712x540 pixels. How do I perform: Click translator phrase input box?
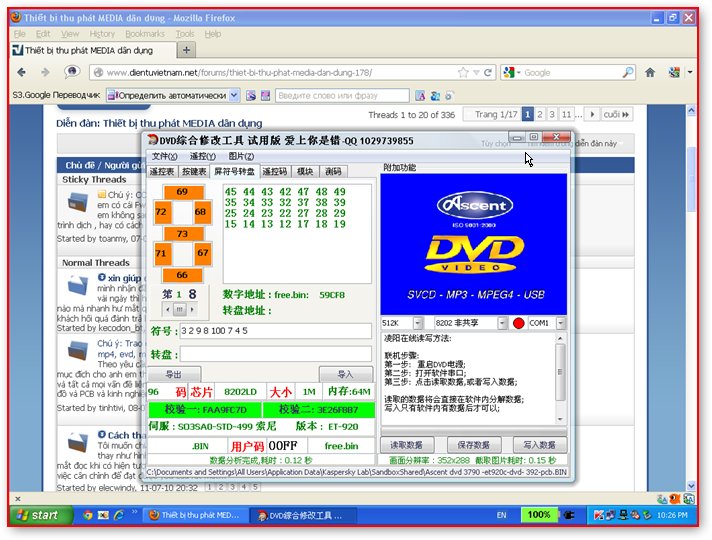(342, 95)
